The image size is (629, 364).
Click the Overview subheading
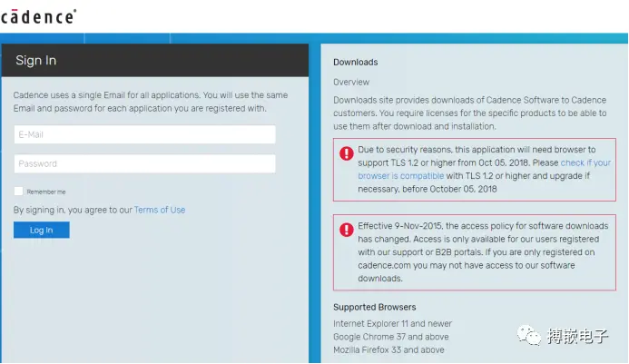pyautogui.click(x=350, y=83)
